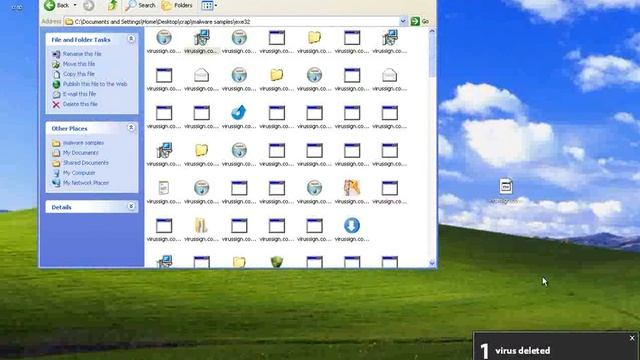Open the Search pane from toolbar
Screen dimensions: 640x360
tap(140, 5)
